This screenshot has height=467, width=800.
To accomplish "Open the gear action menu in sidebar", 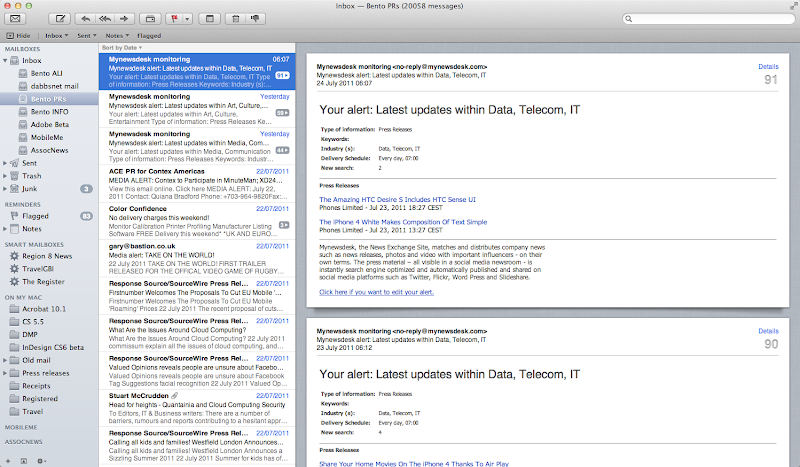I will click(x=41, y=461).
